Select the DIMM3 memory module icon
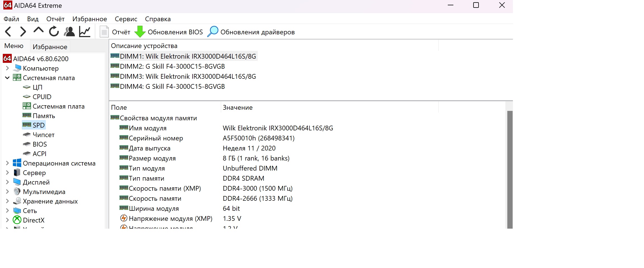The height and width of the screenshot is (268, 644). click(115, 76)
